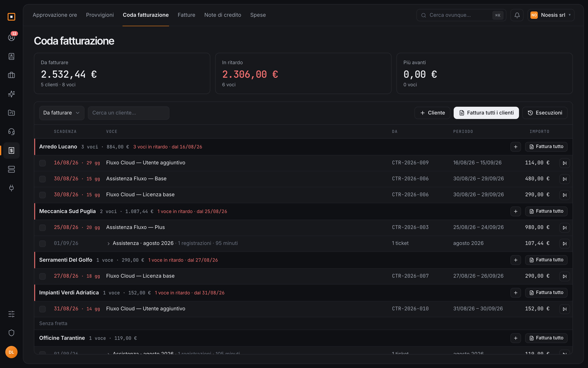Screen dimensions: 588x368
Task: Switch to the Fatture tab
Action: coord(186,15)
